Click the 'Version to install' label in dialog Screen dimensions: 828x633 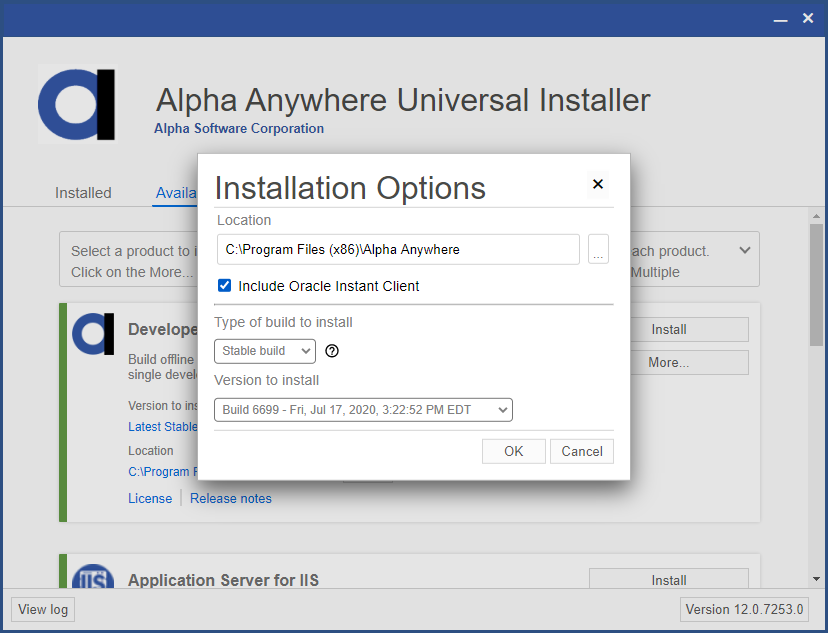pos(267,380)
